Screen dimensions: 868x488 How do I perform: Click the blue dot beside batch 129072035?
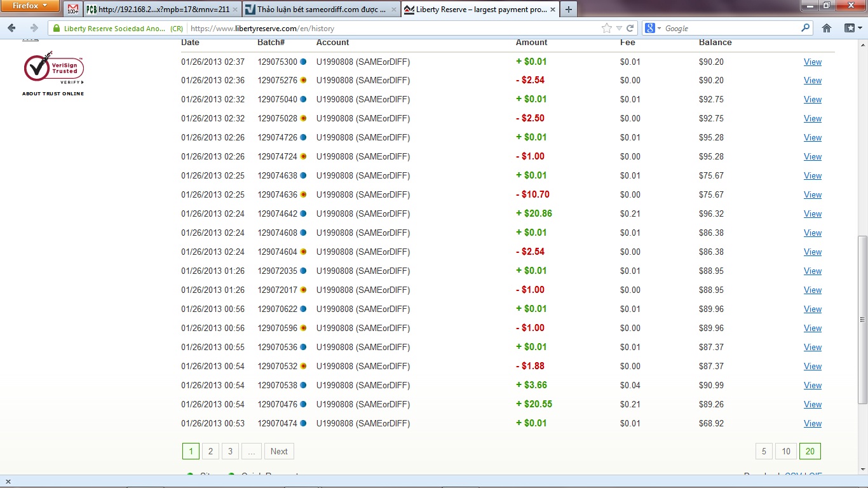click(x=303, y=271)
